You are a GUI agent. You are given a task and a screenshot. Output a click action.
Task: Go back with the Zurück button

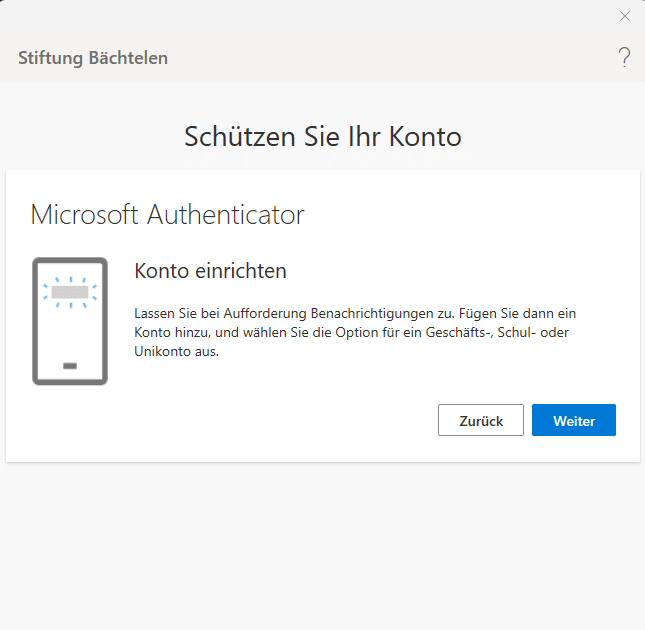[480, 421]
